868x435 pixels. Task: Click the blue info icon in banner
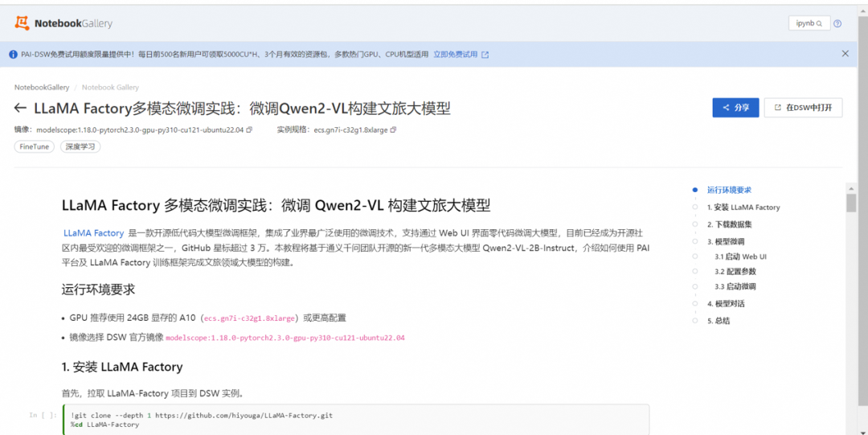[13, 55]
